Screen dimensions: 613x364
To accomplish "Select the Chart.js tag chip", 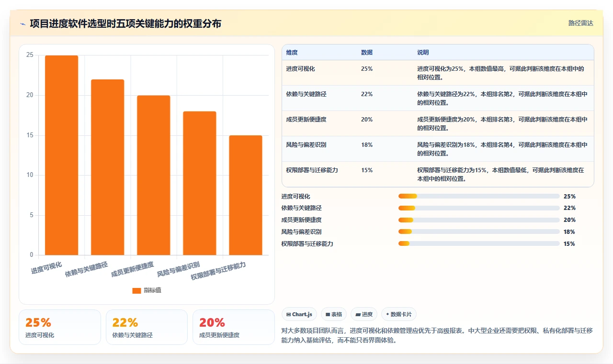I will pyautogui.click(x=299, y=314).
